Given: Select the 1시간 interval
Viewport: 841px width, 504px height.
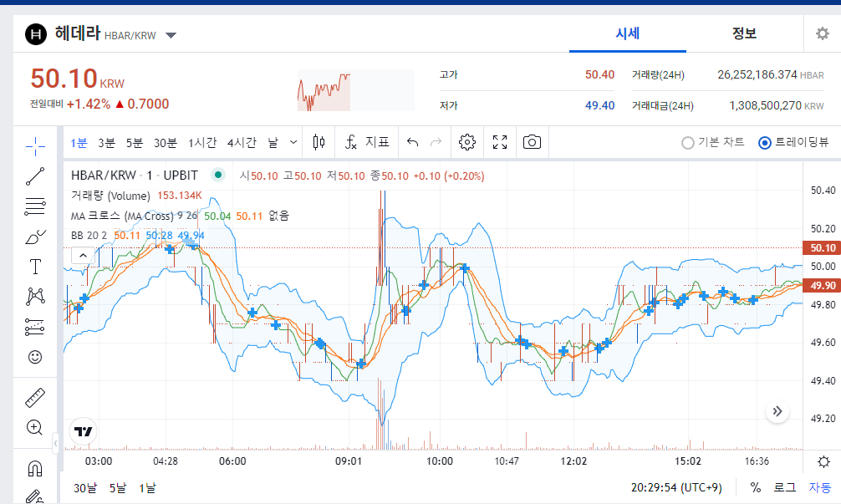Looking at the screenshot, I should click(x=202, y=143).
